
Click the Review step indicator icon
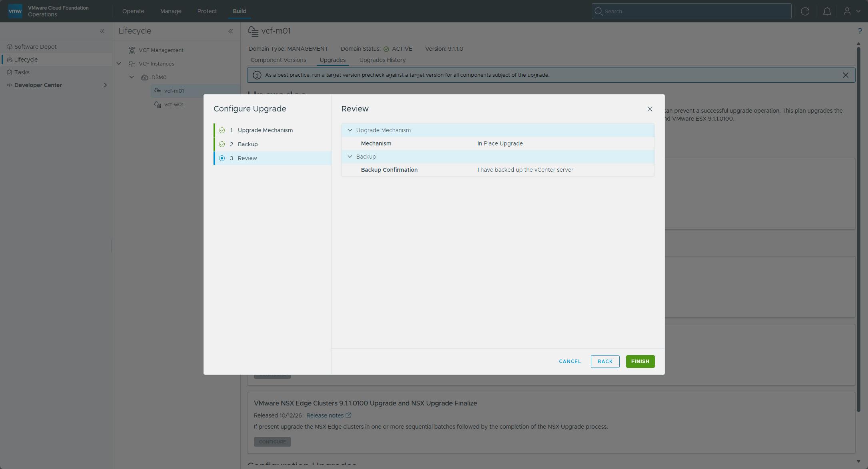tap(222, 158)
